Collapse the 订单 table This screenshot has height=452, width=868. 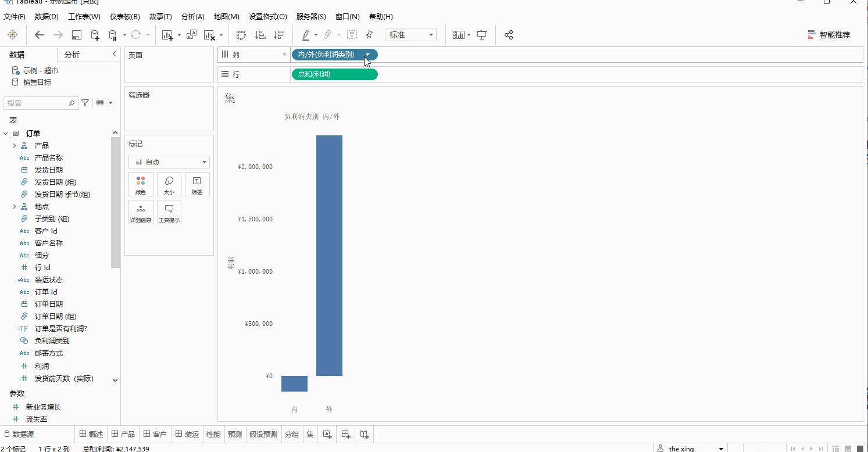coord(6,133)
